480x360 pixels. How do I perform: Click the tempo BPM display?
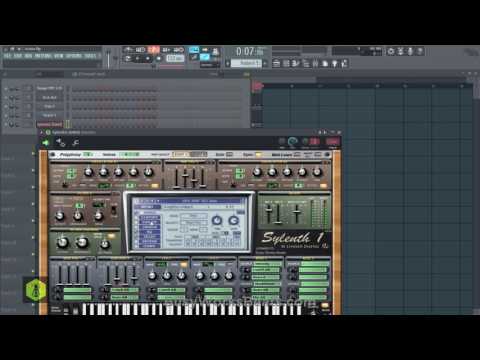point(175,59)
